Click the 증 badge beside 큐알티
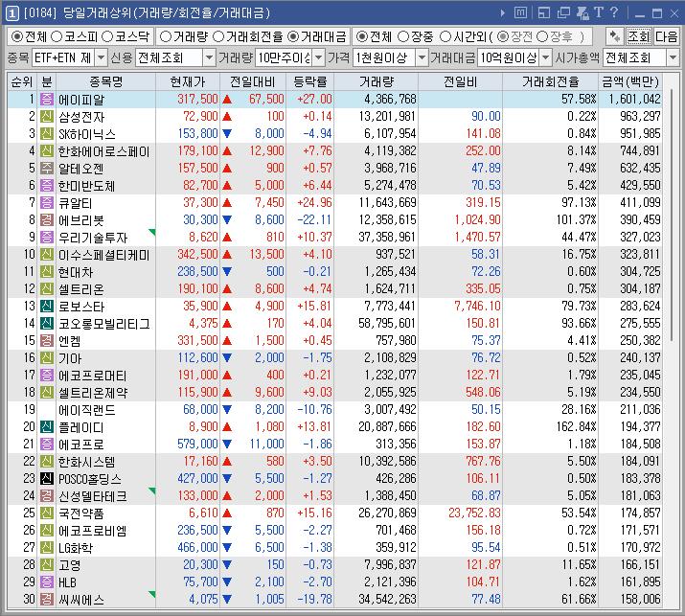Screen dimensions: 685x616 47,203
